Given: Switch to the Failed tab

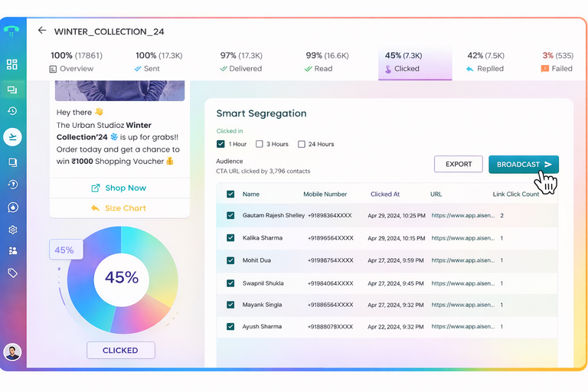Looking at the screenshot, I should 557,62.
